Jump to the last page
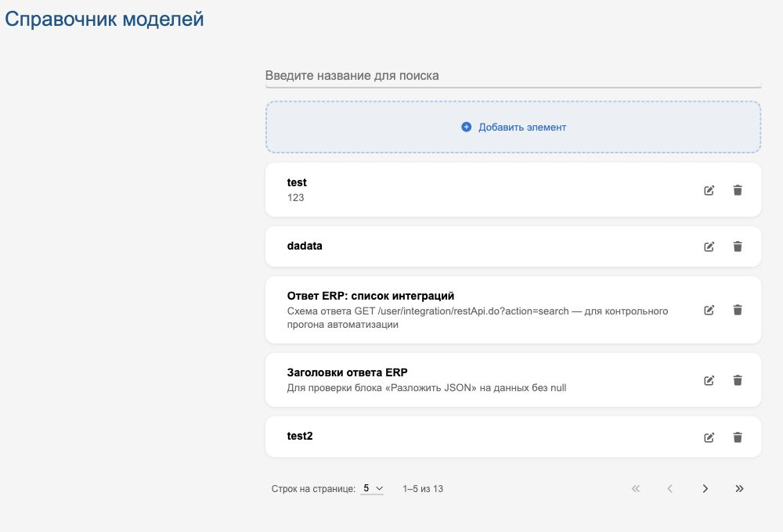 [740, 489]
